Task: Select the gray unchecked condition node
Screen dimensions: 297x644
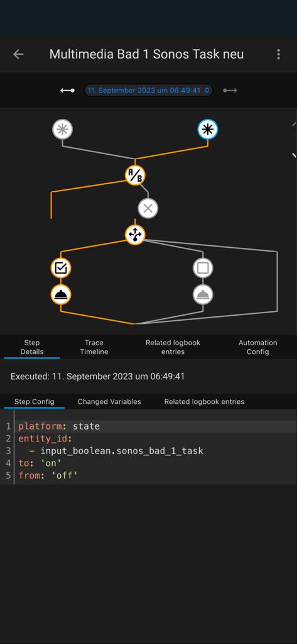Action: pyautogui.click(x=203, y=268)
